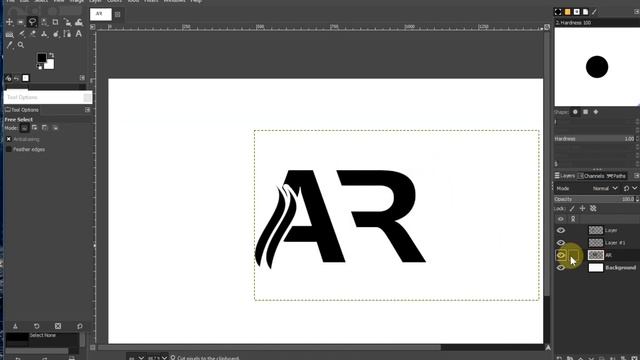Switch to the Layers tab
The height and width of the screenshot is (360, 640).
pyautogui.click(x=565, y=176)
